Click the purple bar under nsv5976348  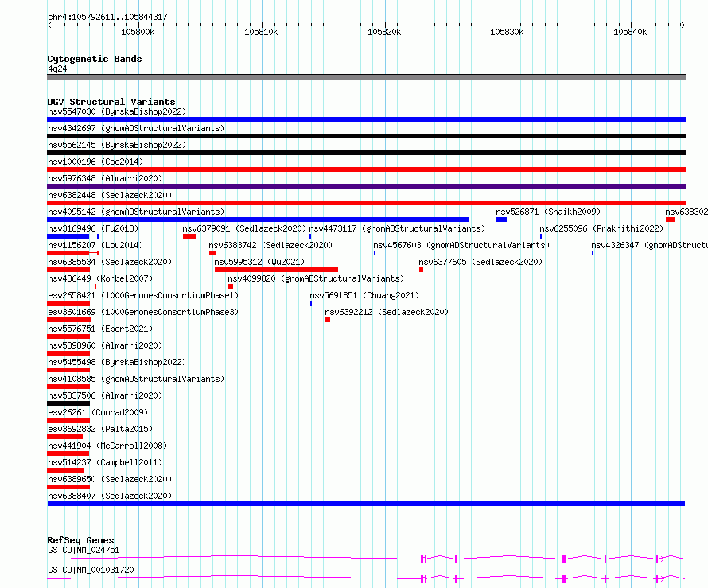pos(366,186)
